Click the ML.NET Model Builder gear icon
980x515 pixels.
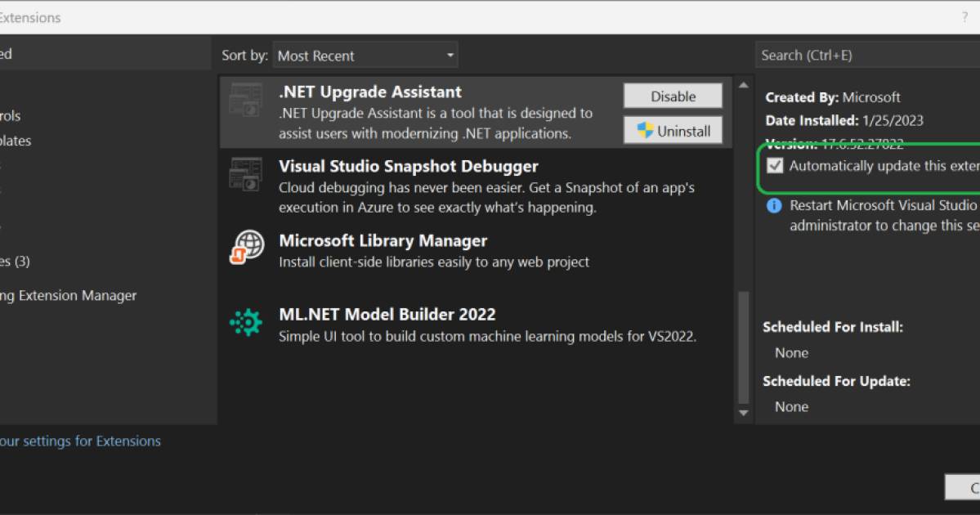246,323
